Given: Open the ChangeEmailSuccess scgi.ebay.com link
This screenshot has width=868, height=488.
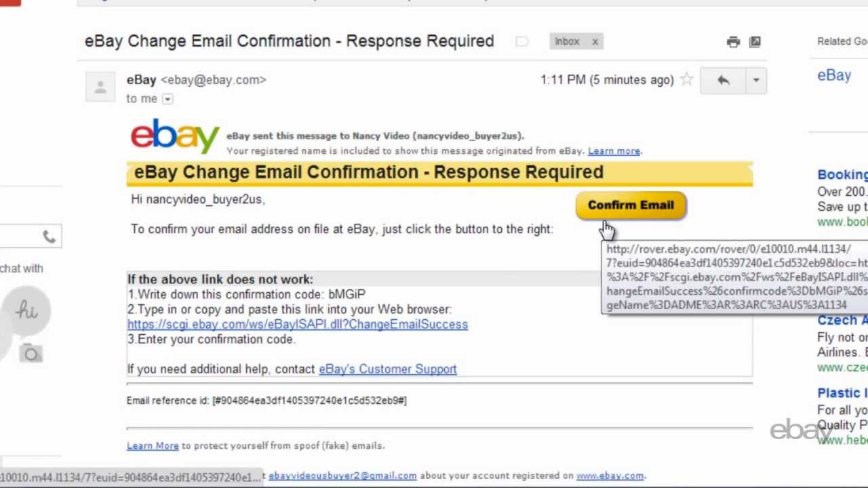Looking at the screenshot, I should click(297, 324).
